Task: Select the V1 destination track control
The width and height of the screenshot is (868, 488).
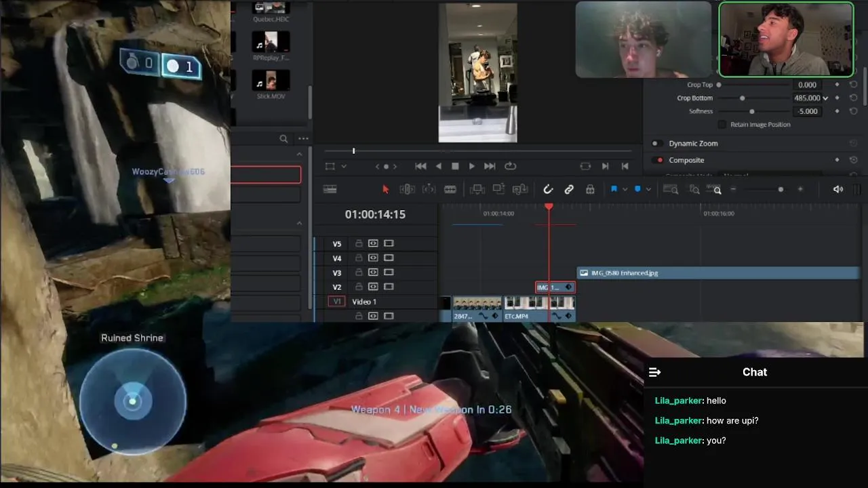Action: [337, 302]
